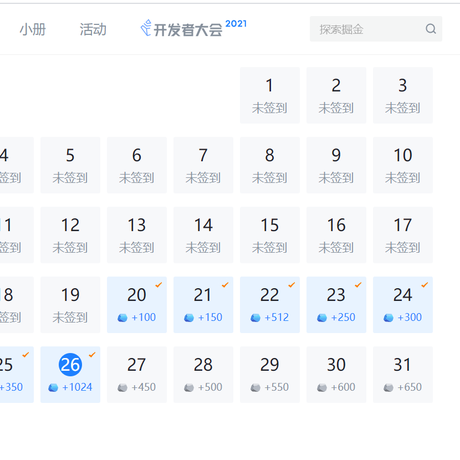Select calendar day 15

pos(270,235)
